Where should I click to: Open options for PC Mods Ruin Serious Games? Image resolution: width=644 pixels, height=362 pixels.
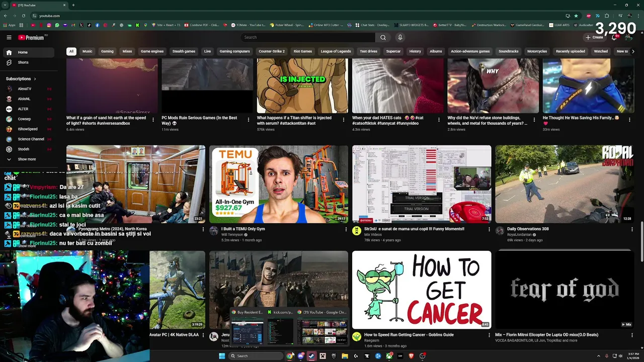[x=248, y=120]
